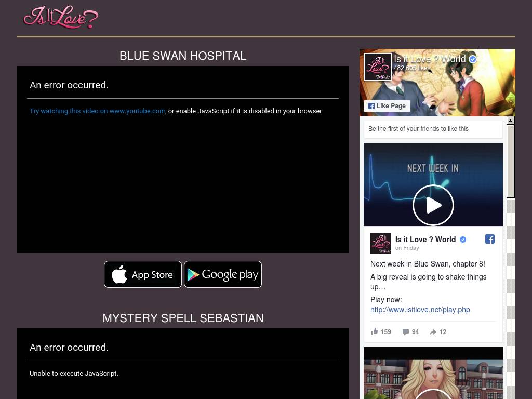
Task: Click the Facebook icon on the post
Action: tap(489, 239)
